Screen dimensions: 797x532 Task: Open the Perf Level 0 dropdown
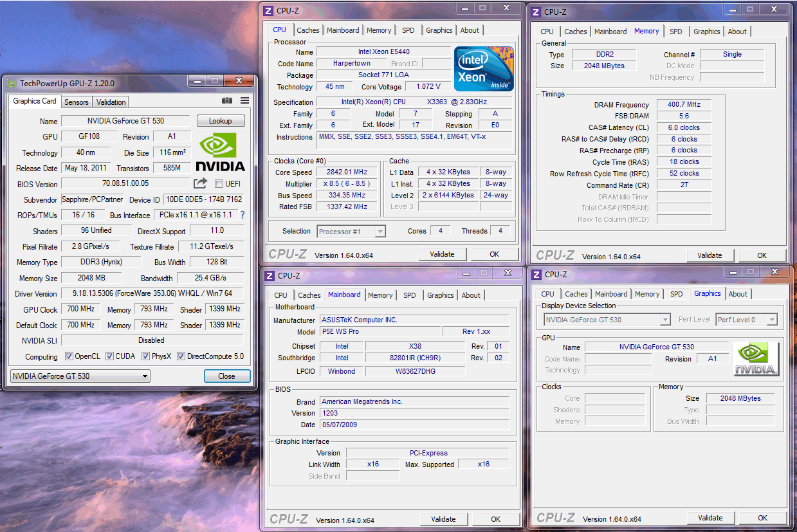click(x=746, y=320)
